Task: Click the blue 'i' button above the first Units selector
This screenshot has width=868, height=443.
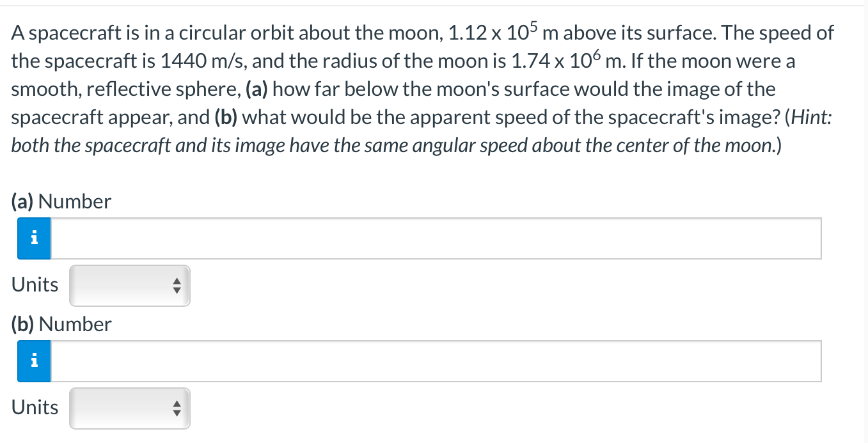Action: pos(33,238)
